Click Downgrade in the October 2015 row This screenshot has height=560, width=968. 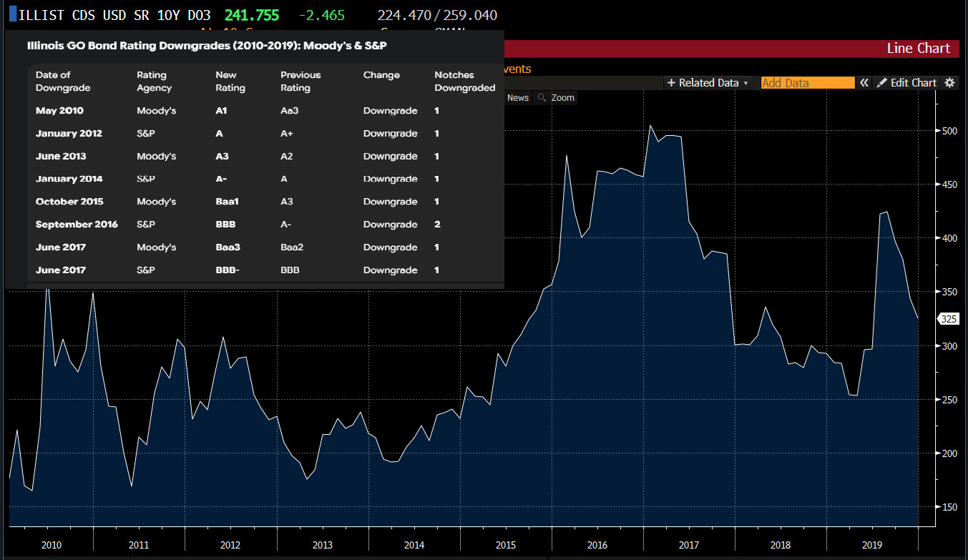390,202
